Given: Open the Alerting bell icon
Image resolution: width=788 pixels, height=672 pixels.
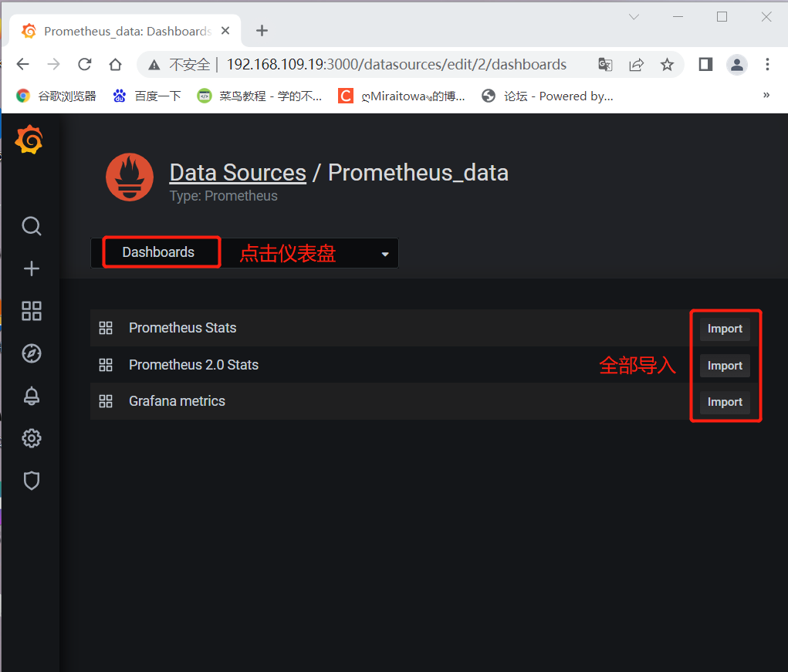Looking at the screenshot, I should tap(32, 396).
